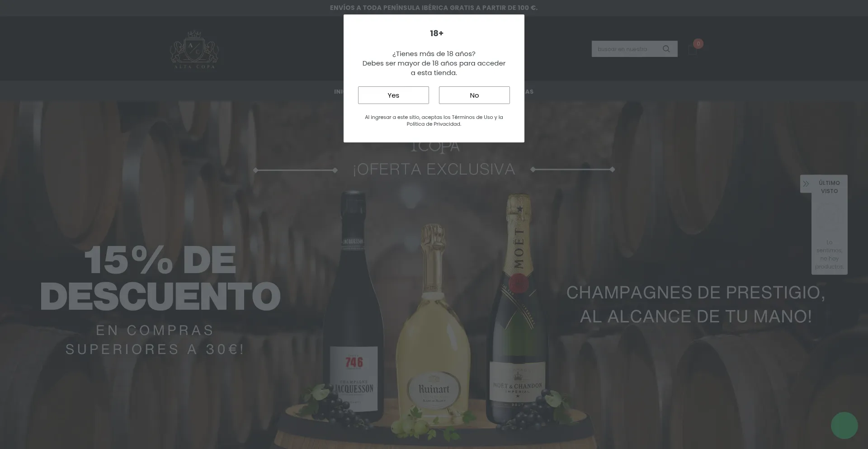
Task: Select the partially hidden INICIO menu item
Action: 339,91
